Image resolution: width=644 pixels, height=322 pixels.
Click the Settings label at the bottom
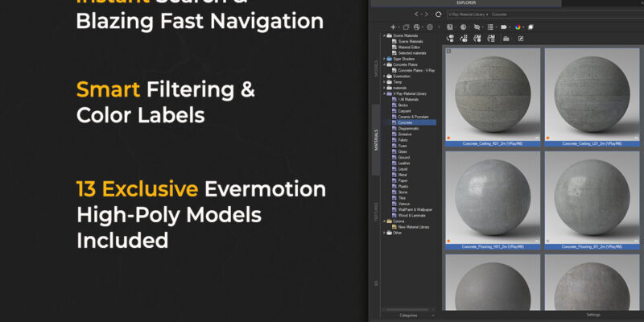[593, 315]
